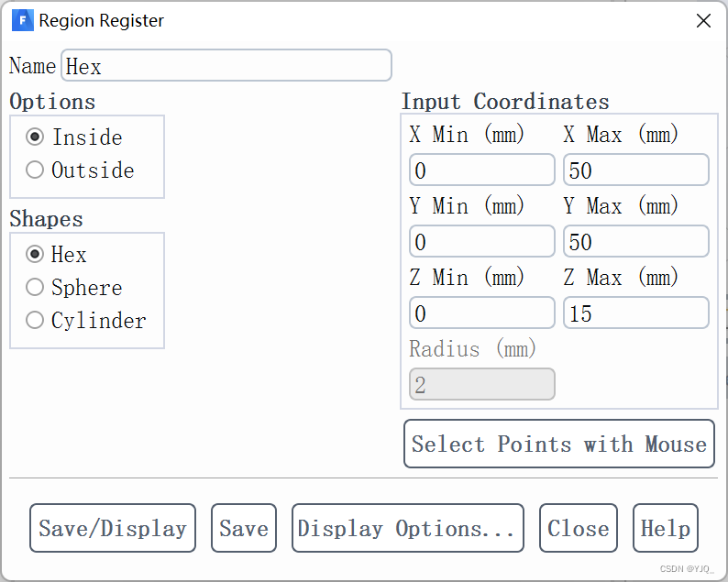The height and width of the screenshot is (582, 728).
Task: Click the Z Min input field
Action: pos(482,313)
